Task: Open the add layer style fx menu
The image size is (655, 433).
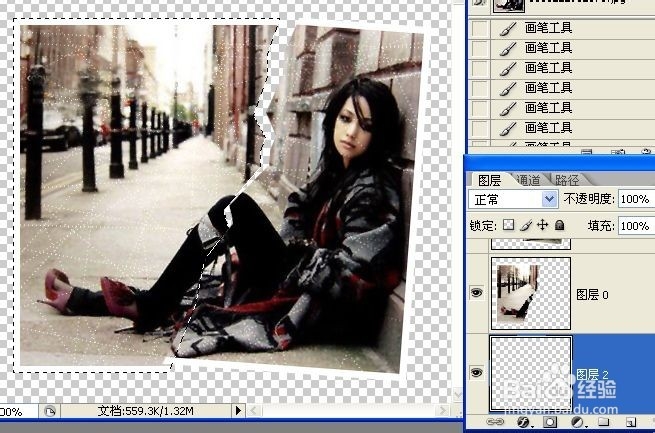Action: pos(523,422)
